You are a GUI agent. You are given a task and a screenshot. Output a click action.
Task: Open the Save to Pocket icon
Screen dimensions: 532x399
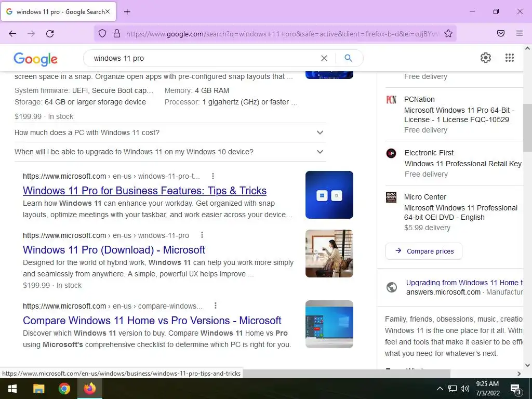click(x=501, y=33)
